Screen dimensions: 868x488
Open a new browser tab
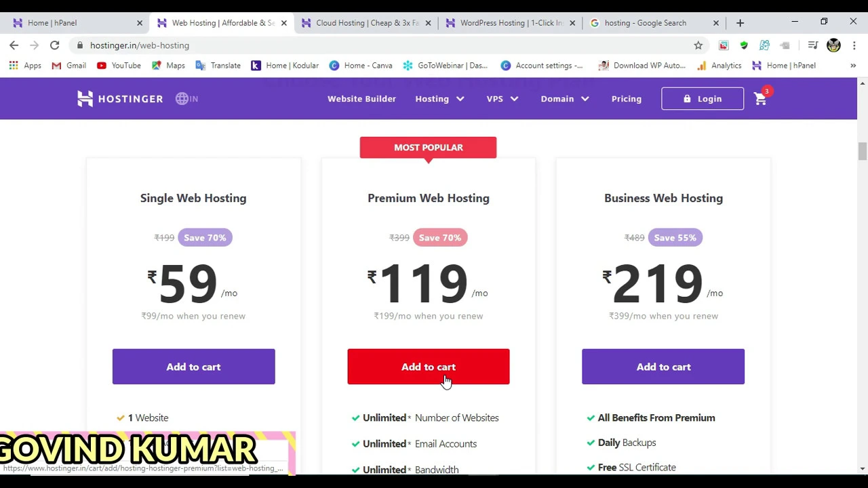[x=740, y=23]
